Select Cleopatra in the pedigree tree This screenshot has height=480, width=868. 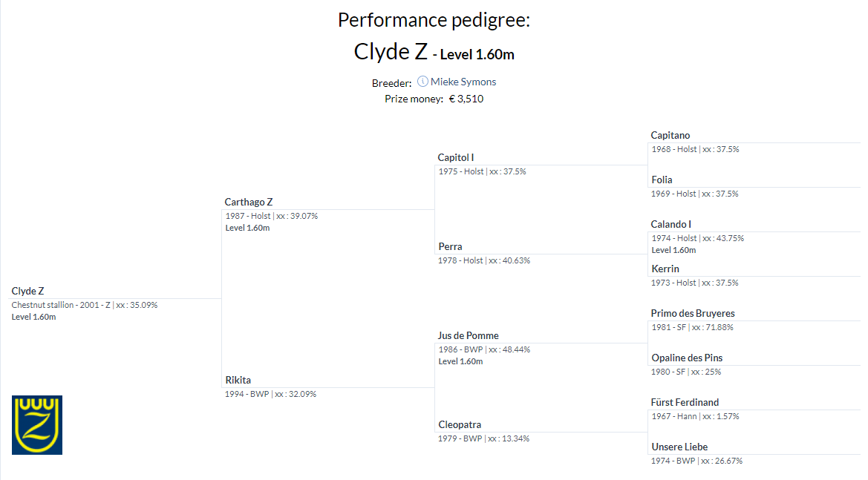[x=460, y=424]
